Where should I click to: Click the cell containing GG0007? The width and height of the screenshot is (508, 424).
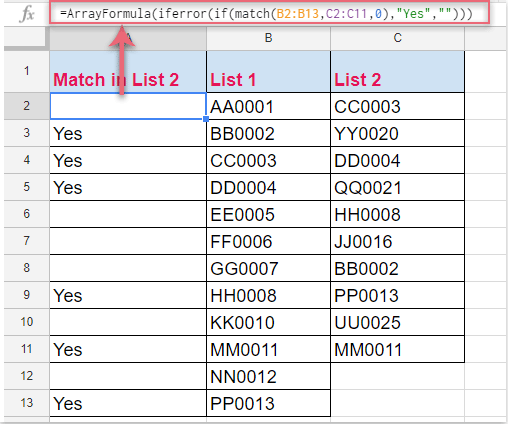coord(268,268)
